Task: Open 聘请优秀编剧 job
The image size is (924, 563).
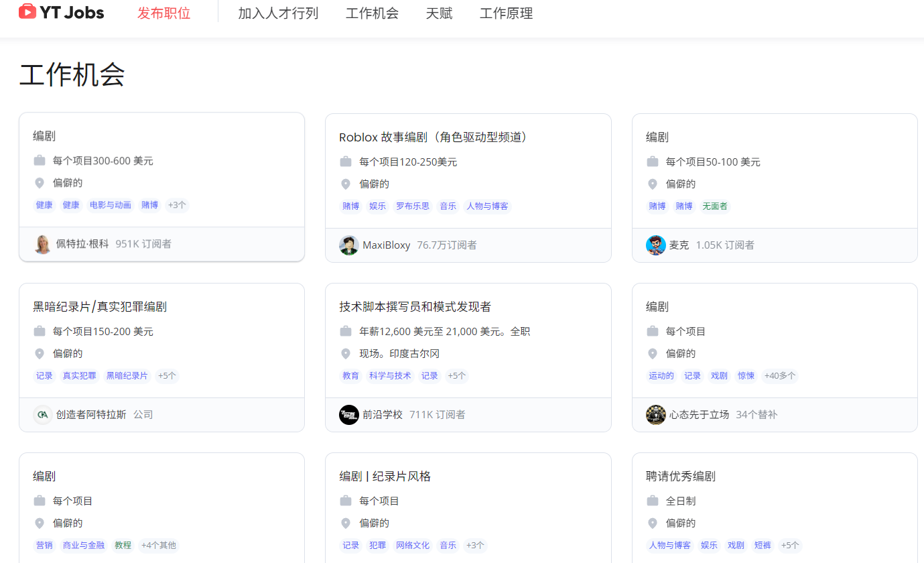Action: point(681,476)
